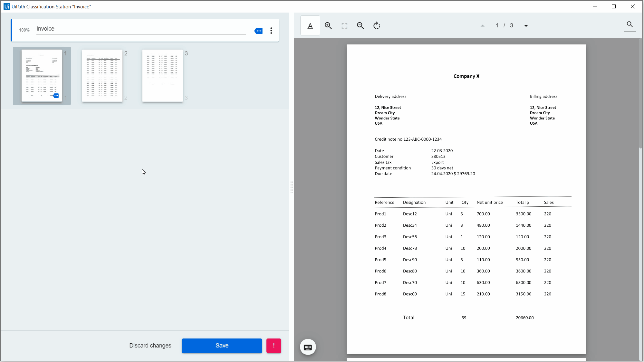This screenshot has width=644, height=362.
Task: Open the document search icon
Action: (630, 24)
